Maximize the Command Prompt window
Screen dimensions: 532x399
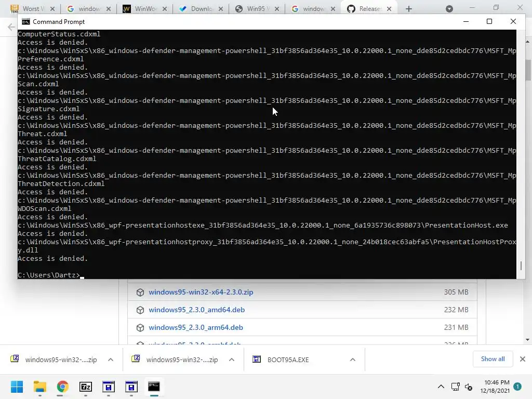pos(489,21)
